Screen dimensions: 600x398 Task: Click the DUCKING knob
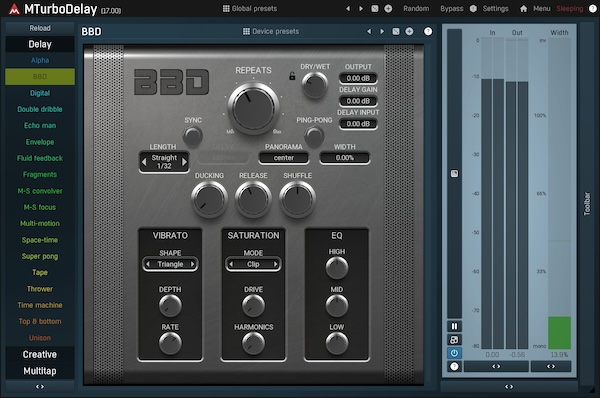[209, 199]
